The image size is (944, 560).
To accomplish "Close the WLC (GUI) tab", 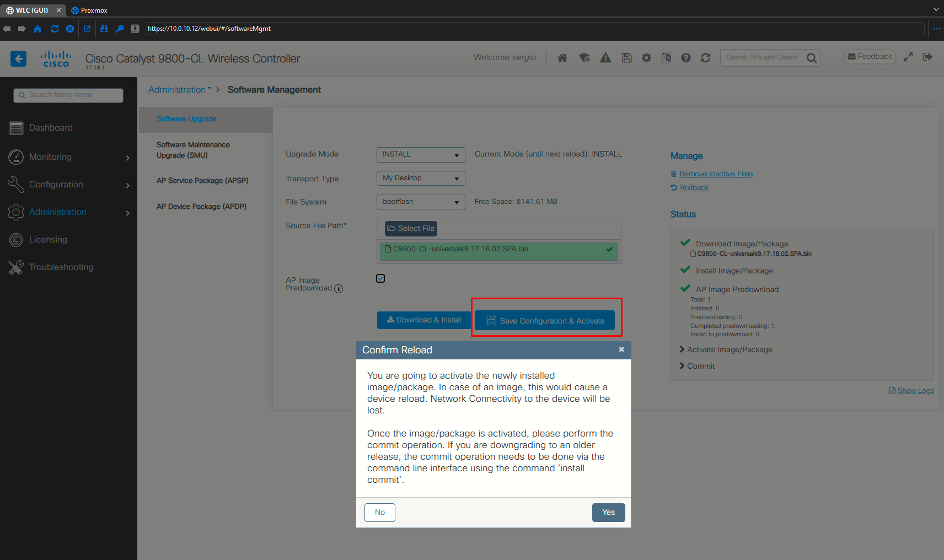I will pyautogui.click(x=58, y=10).
